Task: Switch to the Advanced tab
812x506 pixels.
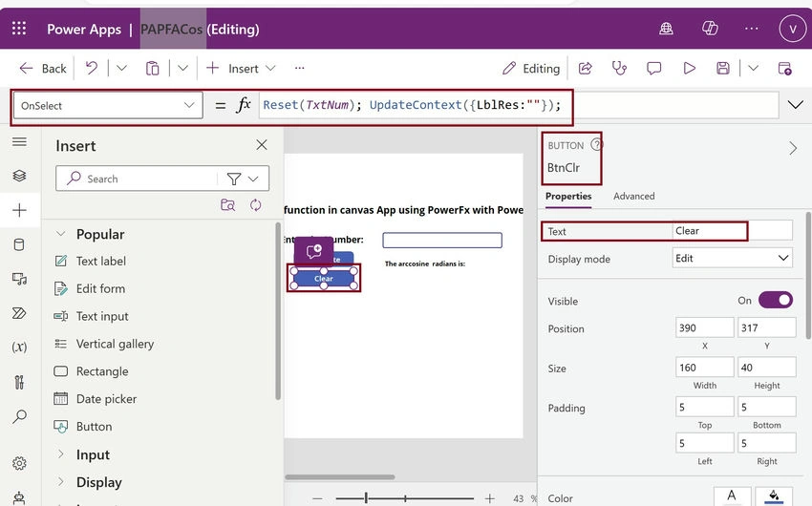Action: pyautogui.click(x=634, y=196)
